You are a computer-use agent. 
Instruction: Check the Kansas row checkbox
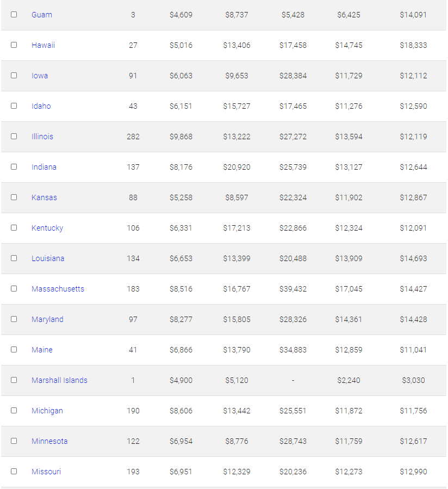coord(14,197)
